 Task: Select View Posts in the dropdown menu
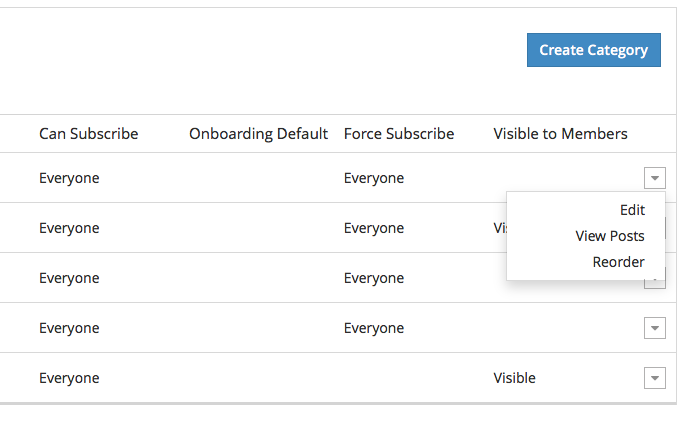[610, 236]
